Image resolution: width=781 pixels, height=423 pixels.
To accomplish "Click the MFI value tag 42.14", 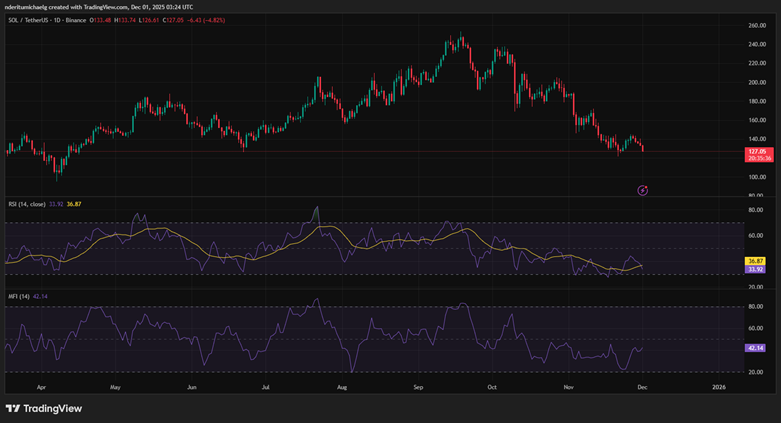I will pyautogui.click(x=756, y=348).
